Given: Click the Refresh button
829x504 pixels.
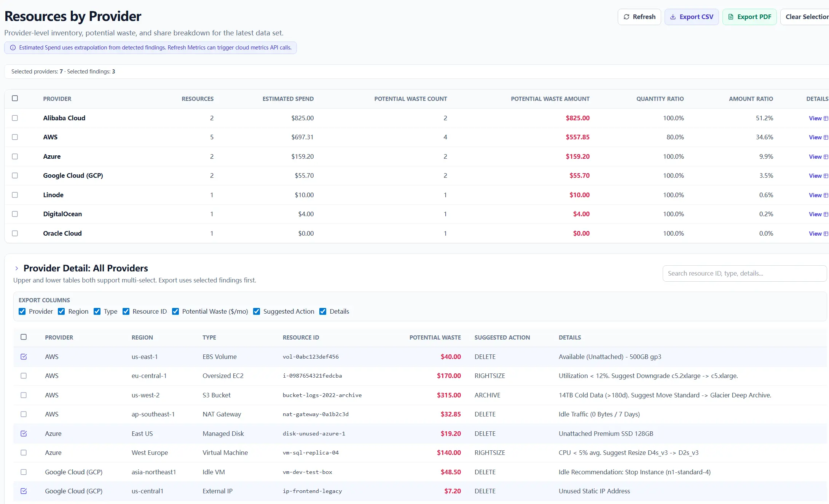Looking at the screenshot, I should pos(639,17).
